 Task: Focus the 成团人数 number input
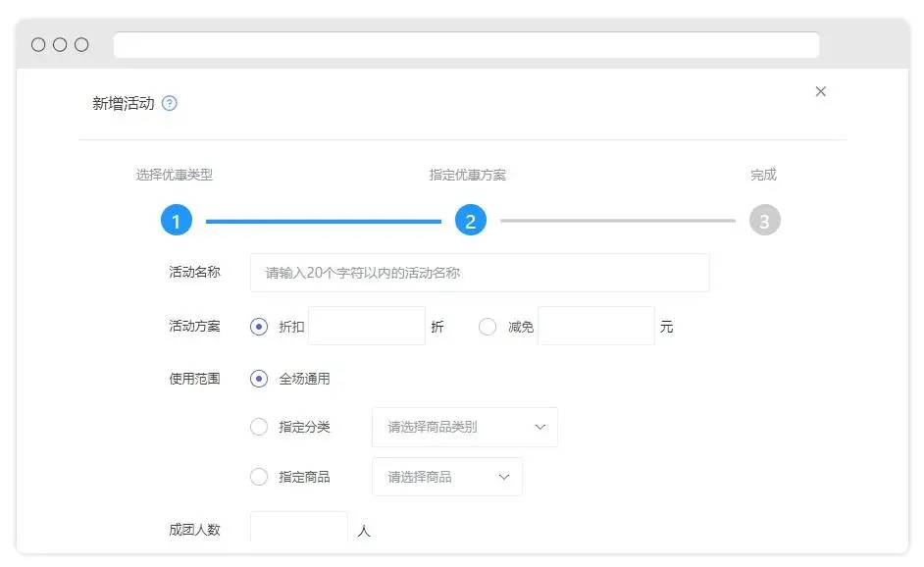299,529
